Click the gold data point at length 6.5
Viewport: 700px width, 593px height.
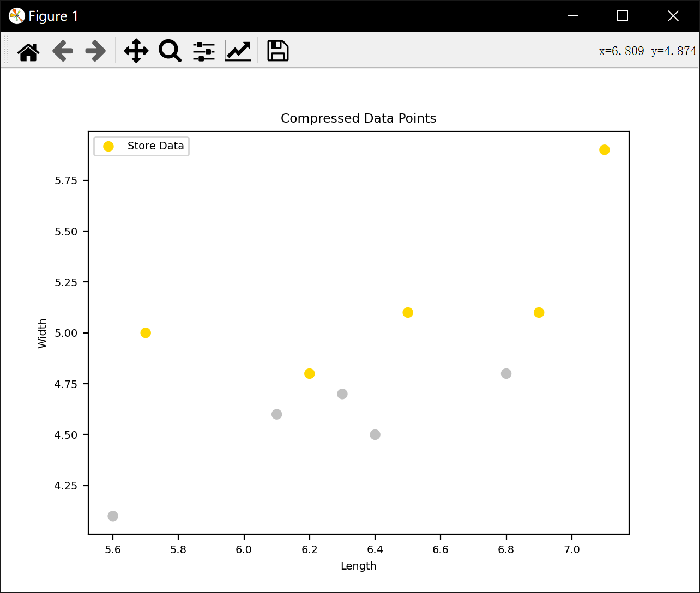tap(408, 313)
